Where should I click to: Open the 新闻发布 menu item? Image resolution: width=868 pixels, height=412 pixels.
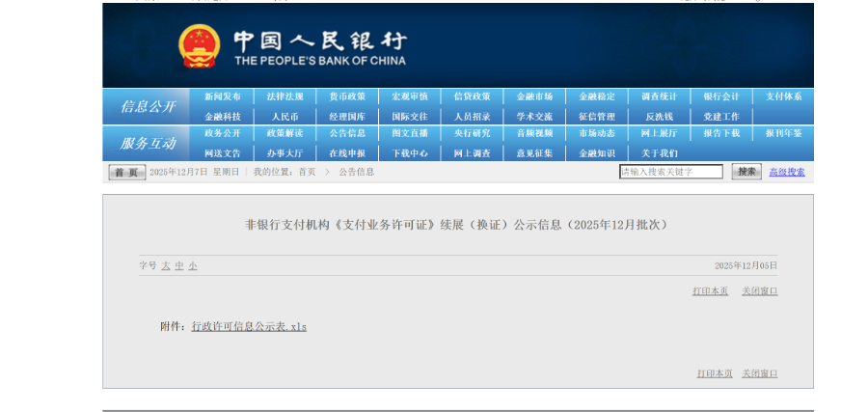click(223, 96)
